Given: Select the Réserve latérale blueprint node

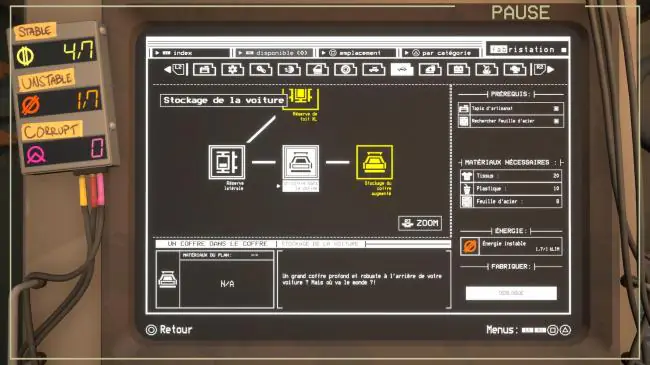Looking at the screenshot, I should pos(227,162).
